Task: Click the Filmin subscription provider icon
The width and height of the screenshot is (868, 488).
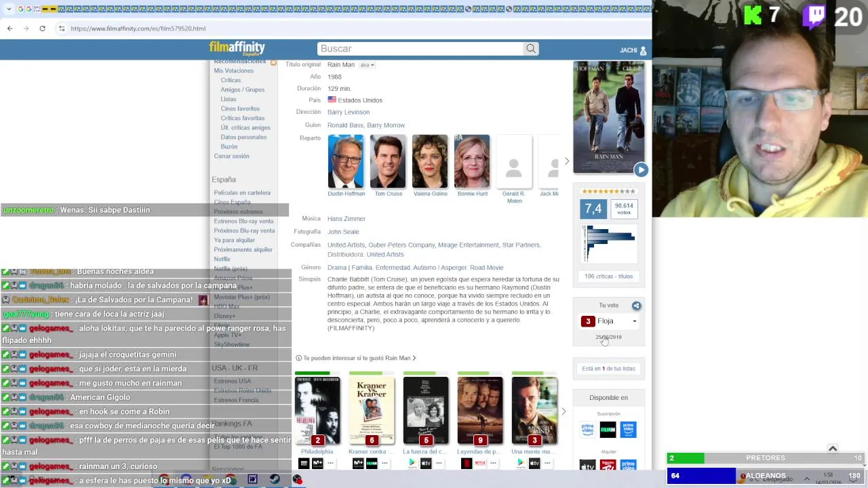Action: point(608,430)
